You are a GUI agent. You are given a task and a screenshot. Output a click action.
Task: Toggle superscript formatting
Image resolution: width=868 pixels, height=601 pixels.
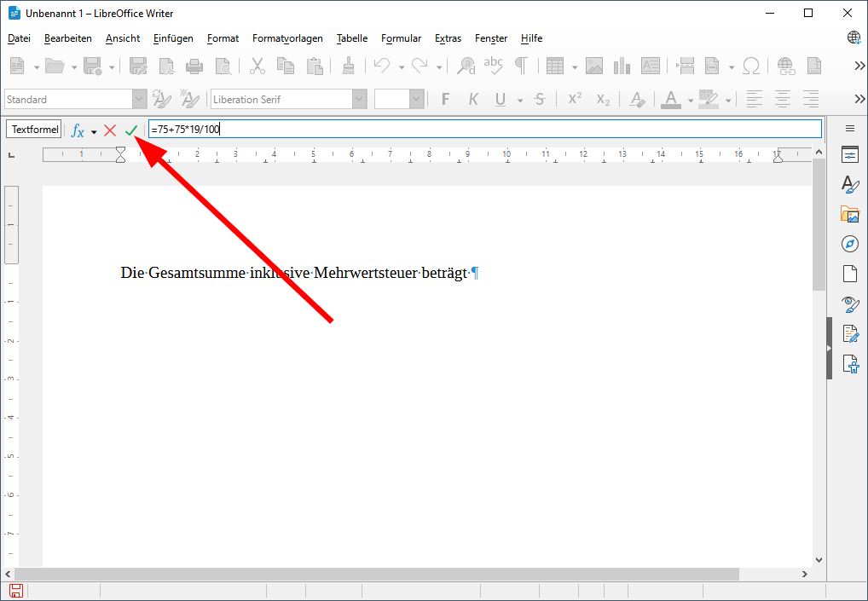pos(573,99)
